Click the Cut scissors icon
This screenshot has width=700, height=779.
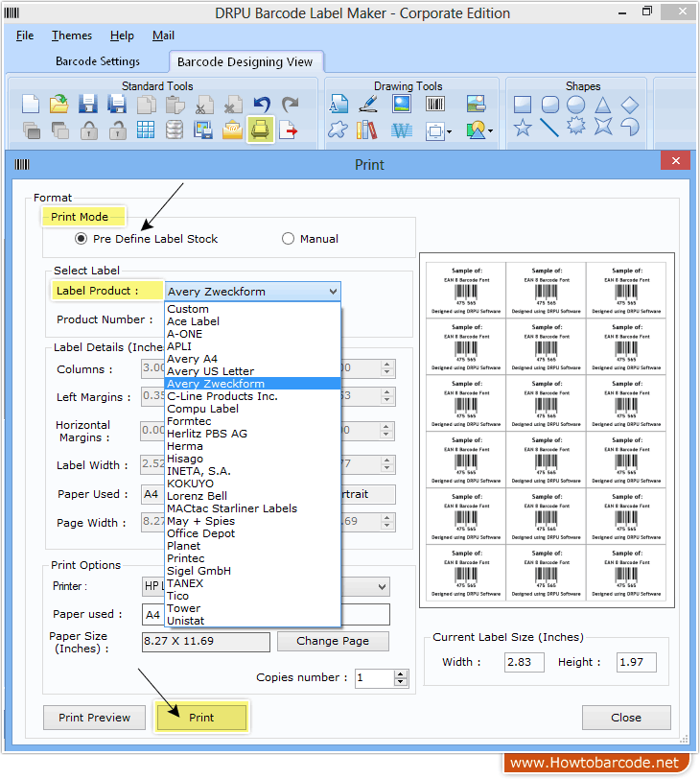(204, 105)
